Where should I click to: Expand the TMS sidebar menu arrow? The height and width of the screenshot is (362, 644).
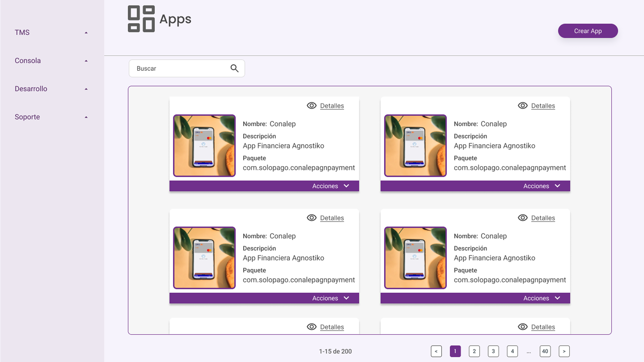pyautogui.click(x=86, y=33)
